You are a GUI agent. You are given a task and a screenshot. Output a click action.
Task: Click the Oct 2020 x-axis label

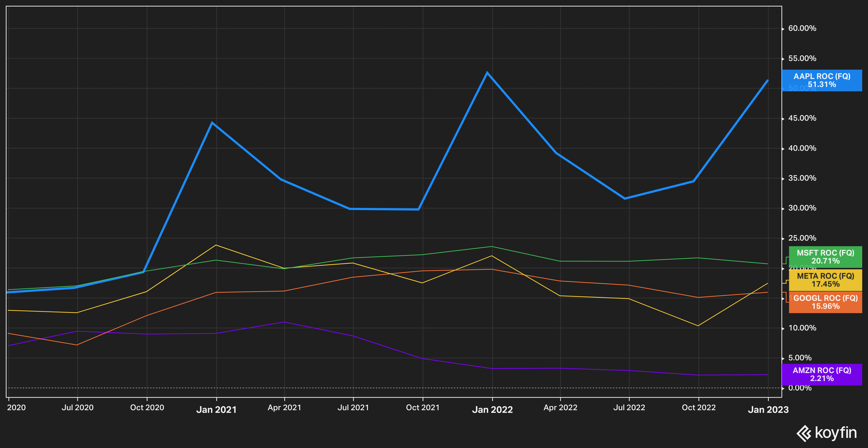tap(147, 408)
